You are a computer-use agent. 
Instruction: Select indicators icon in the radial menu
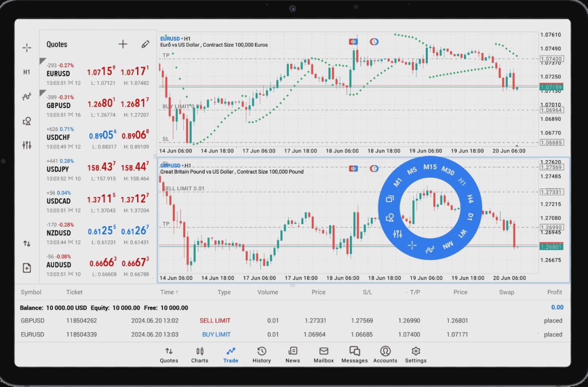[430, 250]
